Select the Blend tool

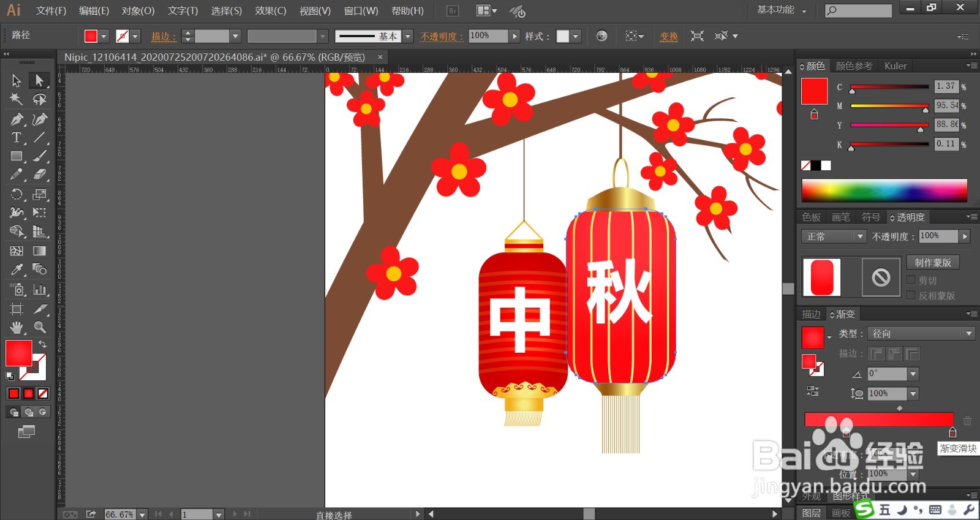click(x=39, y=269)
